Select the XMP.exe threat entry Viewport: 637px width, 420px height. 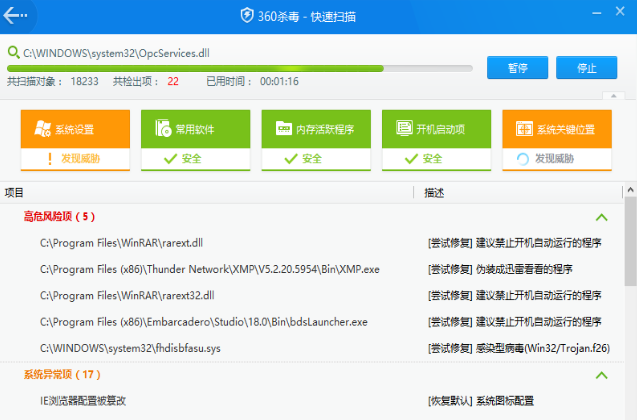[x=209, y=269]
